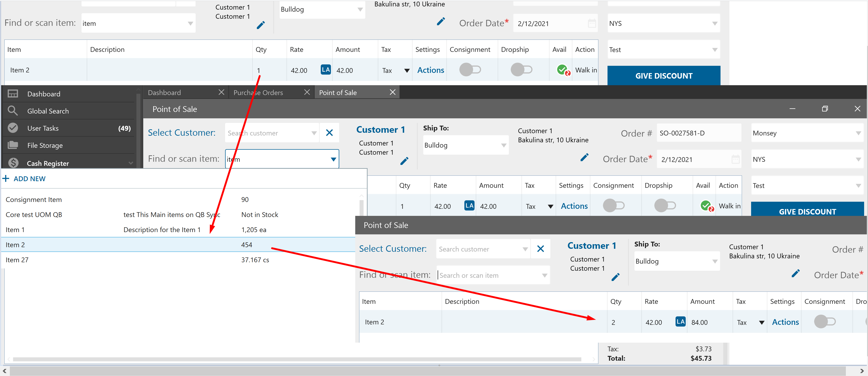Image resolution: width=868 pixels, height=376 pixels.
Task: Click the bottom horizontal scrollbar track
Action: pyautogui.click(x=428, y=371)
